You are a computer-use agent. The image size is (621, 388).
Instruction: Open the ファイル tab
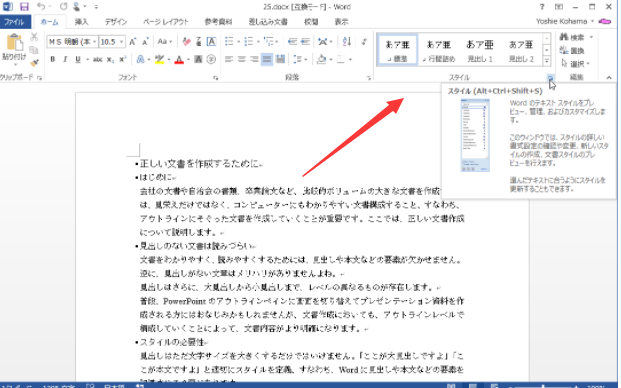[x=15, y=22]
